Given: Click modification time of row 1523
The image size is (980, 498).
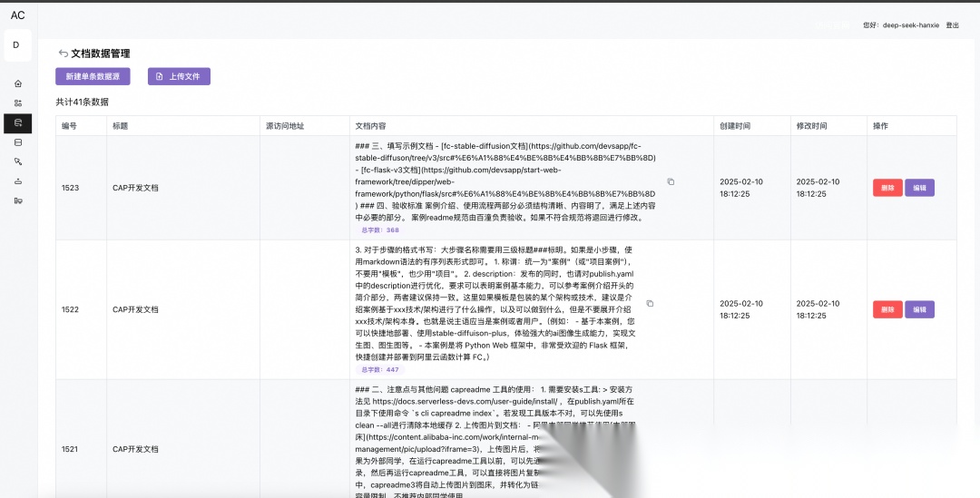Looking at the screenshot, I should (x=818, y=188).
